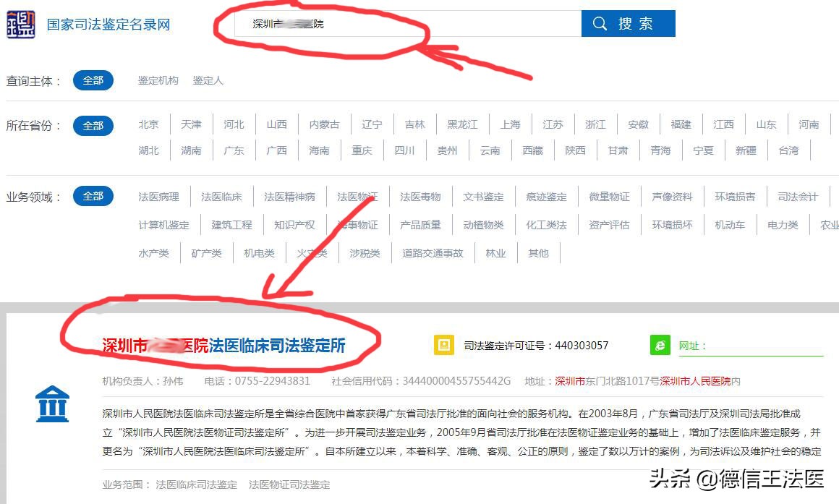Choose province 浙江
The width and height of the screenshot is (839, 504).
pos(595,124)
